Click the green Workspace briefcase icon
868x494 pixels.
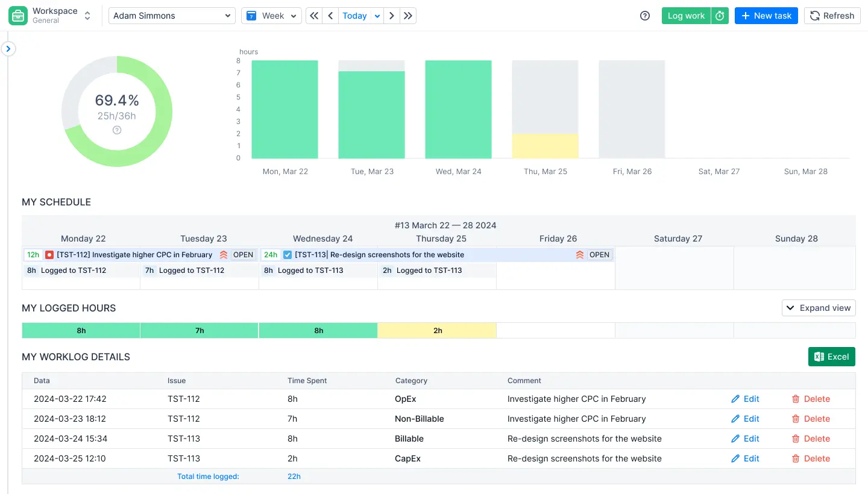(16, 15)
